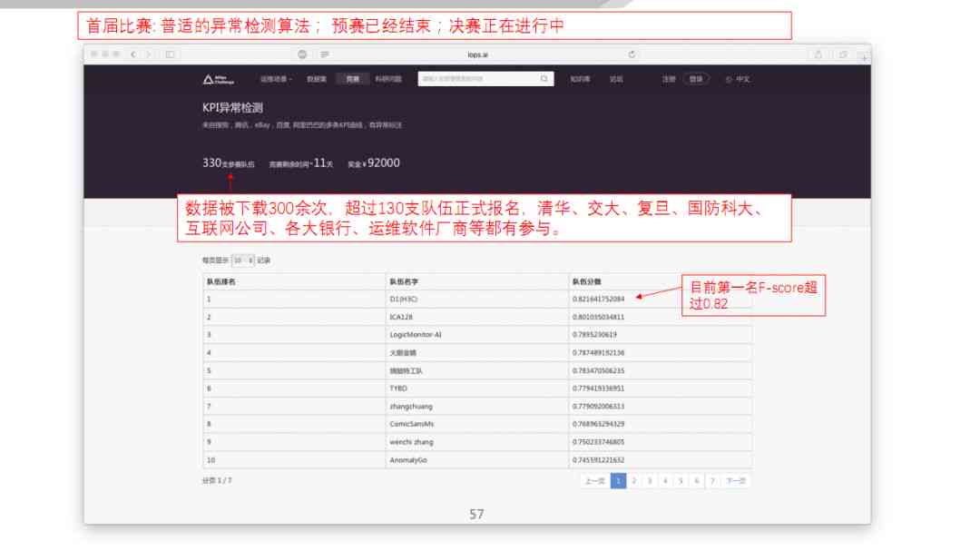This screenshot has width=980, height=551.
Task: Go to page 4 in pagination
Action: coord(665,481)
